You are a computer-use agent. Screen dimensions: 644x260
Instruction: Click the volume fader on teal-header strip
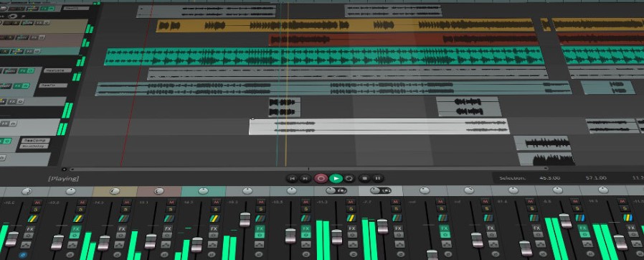click(x=196, y=245)
